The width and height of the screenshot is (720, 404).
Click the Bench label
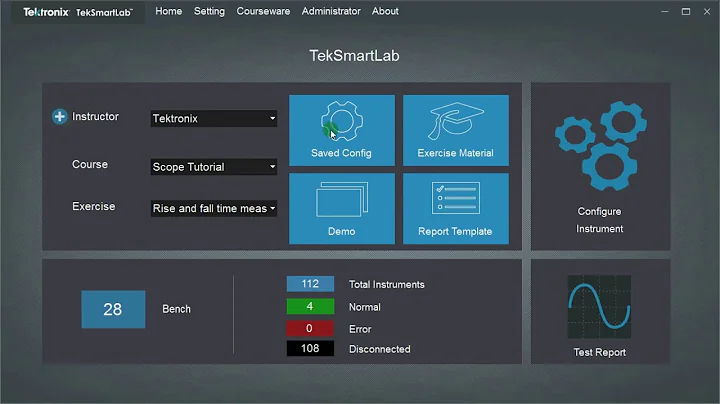pos(176,309)
